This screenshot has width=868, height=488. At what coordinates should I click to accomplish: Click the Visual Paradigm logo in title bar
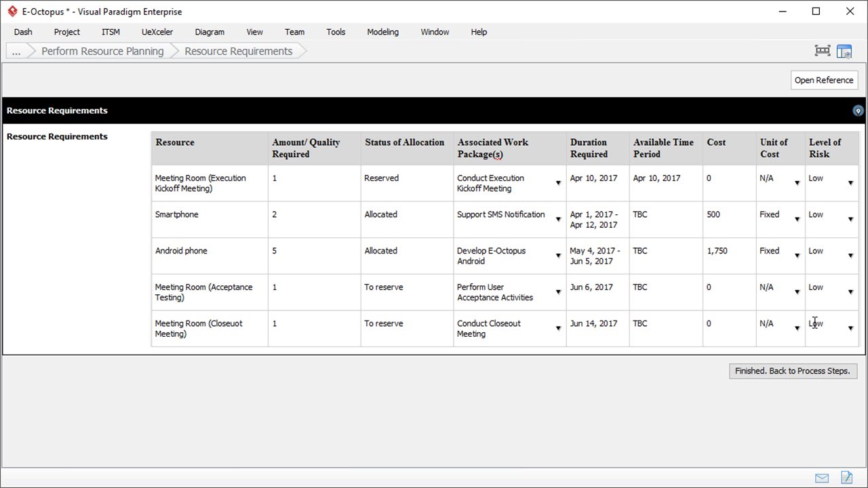tap(12, 12)
